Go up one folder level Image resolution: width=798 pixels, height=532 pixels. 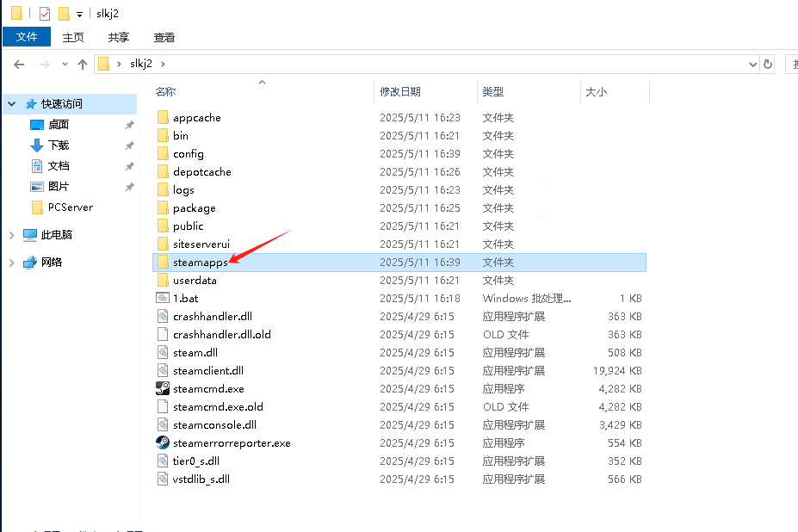83,65
